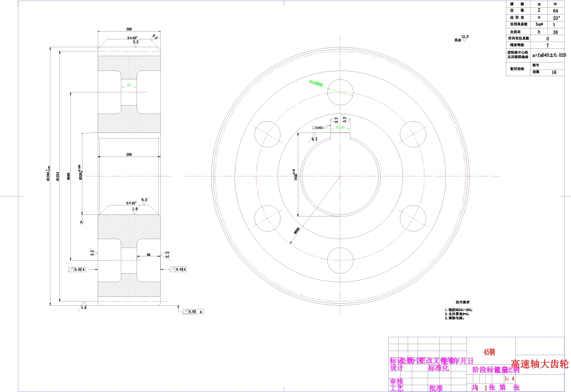The width and height of the screenshot is (571, 392).
Task: Toggle the 模数 m value cell showing 16
Action: point(554,4)
